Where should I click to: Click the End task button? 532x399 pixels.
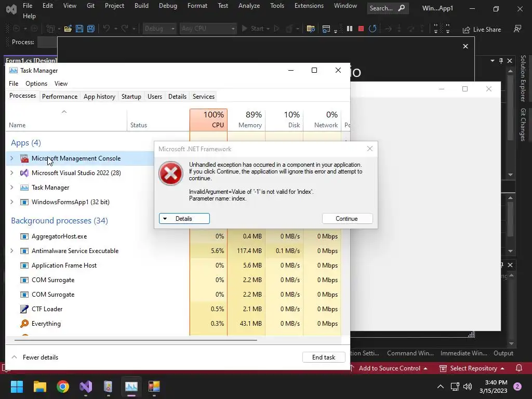324,357
